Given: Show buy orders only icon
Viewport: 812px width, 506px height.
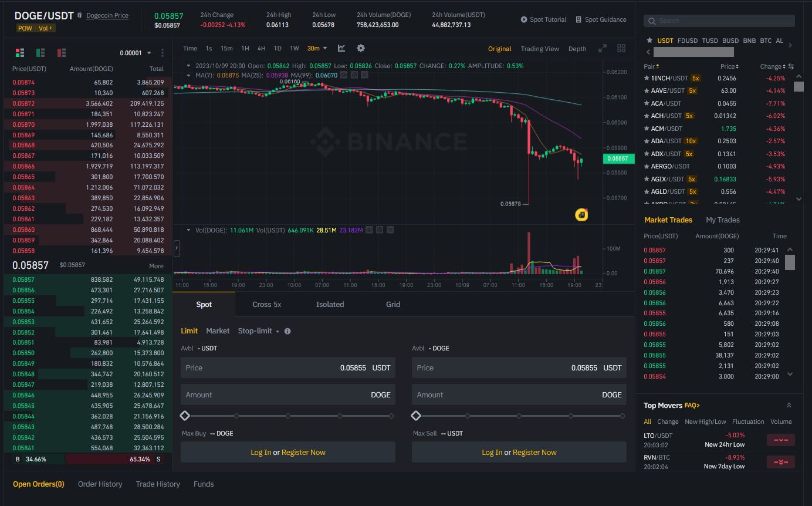Looking at the screenshot, I should [40, 53].
